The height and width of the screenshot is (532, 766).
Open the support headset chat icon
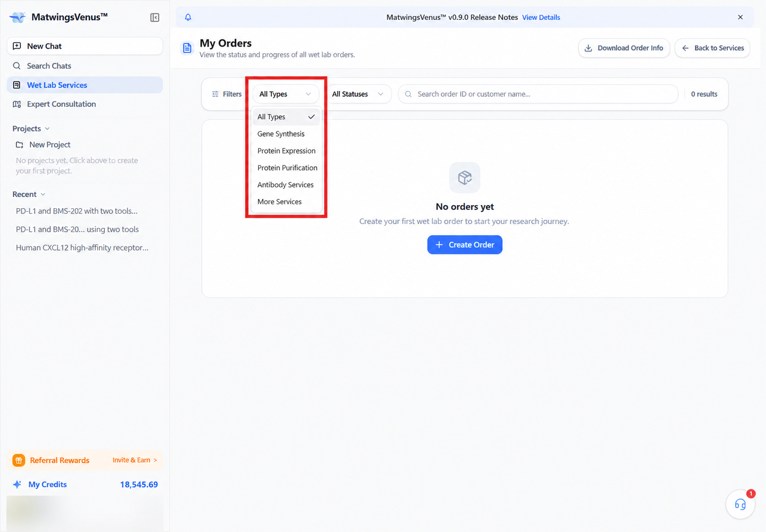pos(740,505)
